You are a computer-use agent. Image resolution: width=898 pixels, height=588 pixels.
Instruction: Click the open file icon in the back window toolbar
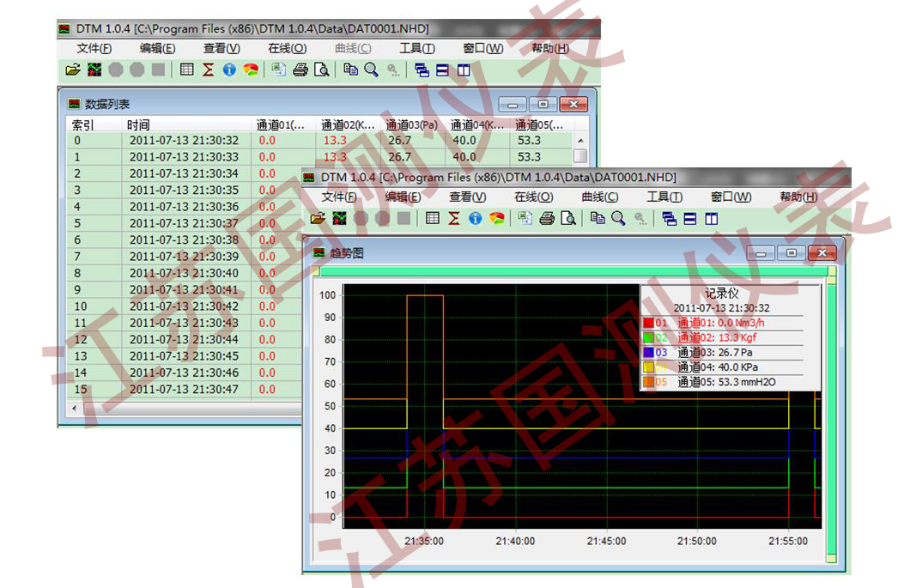[73, 70]
